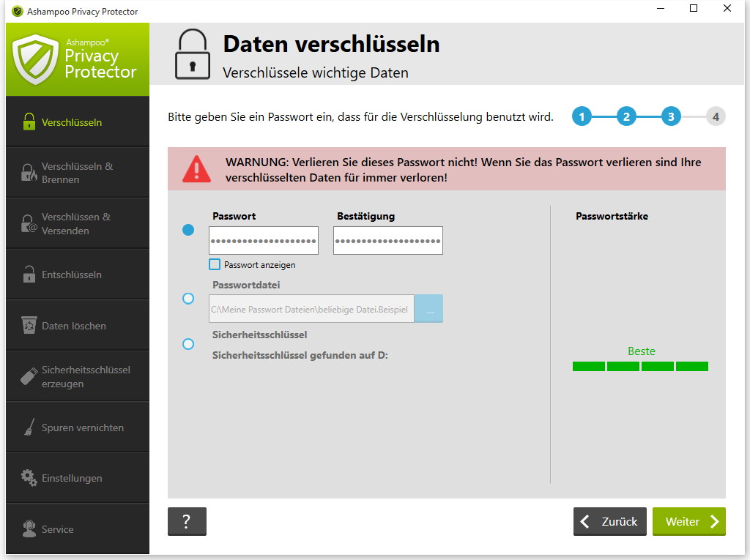The width and height of the screenshot is (750, 560).
Task: Open Sicherheitsschlüssel erzeugen
Action: pyautogui.click(x=78, y=376)
